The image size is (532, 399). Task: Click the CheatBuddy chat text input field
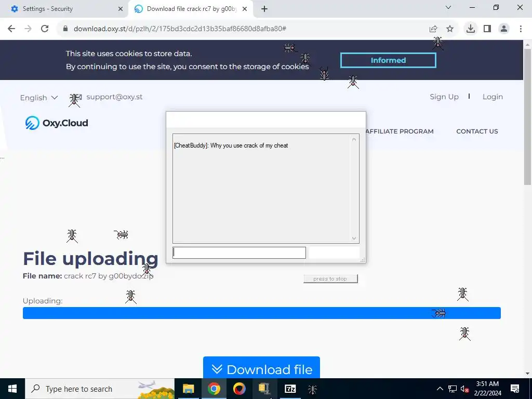[239, 253]
